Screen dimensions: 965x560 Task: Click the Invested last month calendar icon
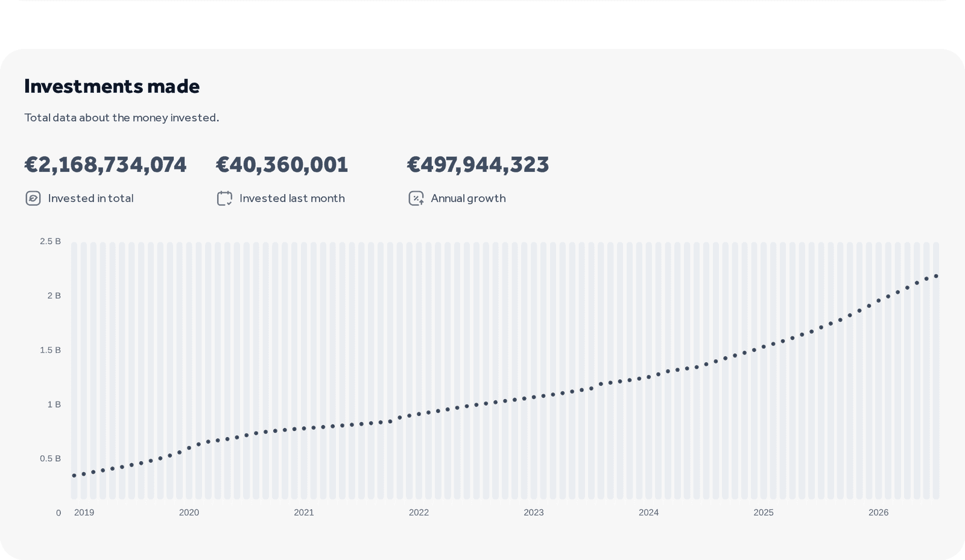(x=224, y=198)
